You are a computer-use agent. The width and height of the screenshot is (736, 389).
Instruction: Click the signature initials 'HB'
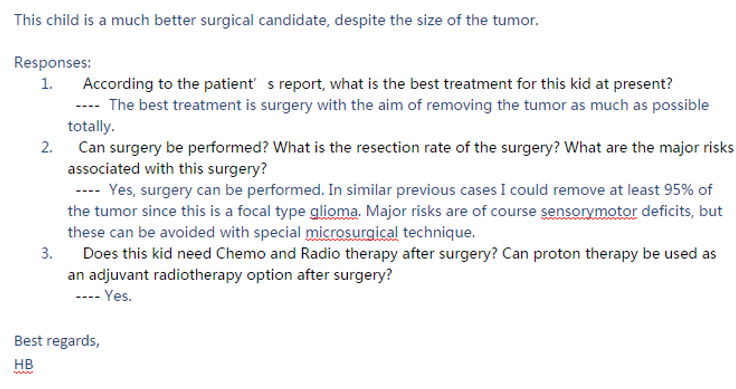pos(24,365)
